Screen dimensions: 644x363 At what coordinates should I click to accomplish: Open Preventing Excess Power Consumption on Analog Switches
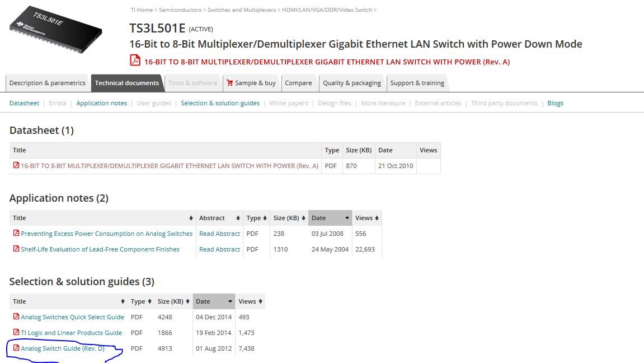[x=106, y=234]
